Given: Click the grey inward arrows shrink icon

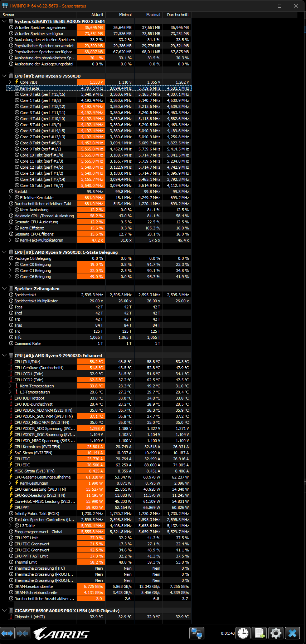Looking at the screenshot, I should 23,634.
